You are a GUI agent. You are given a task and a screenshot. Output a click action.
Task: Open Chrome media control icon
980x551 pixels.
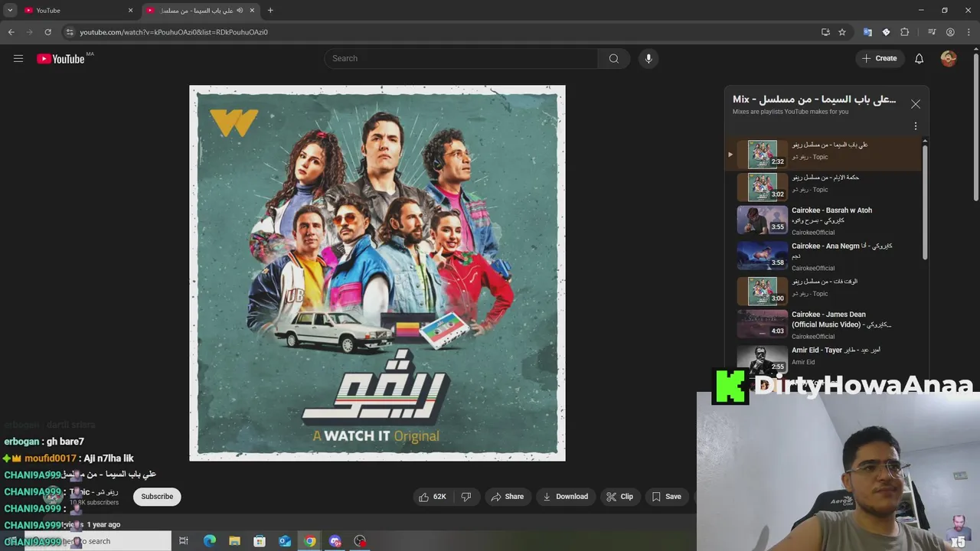[x=932, y=32]
